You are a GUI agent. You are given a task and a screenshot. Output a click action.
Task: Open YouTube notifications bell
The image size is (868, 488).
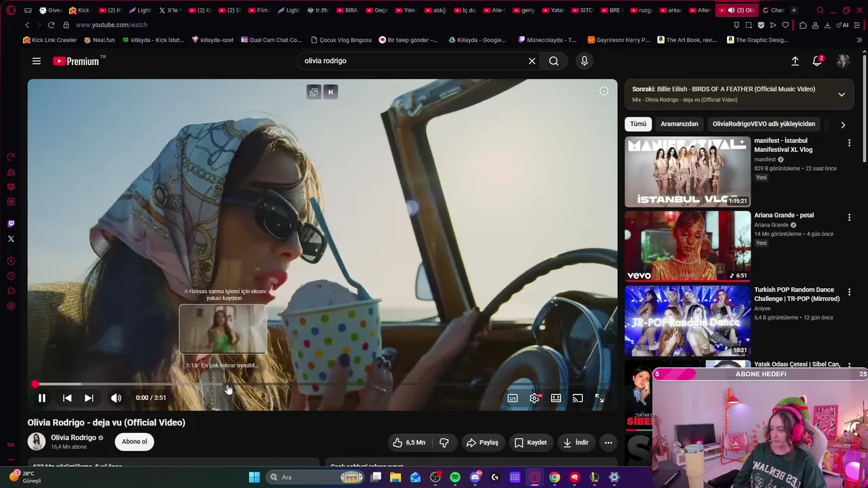tap(817, 61)
